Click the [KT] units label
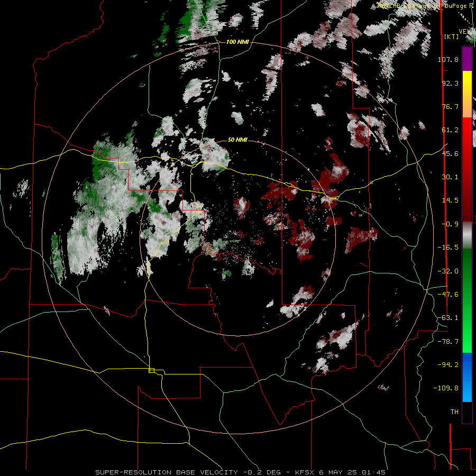Screen dimensions: 476x476 452,36
